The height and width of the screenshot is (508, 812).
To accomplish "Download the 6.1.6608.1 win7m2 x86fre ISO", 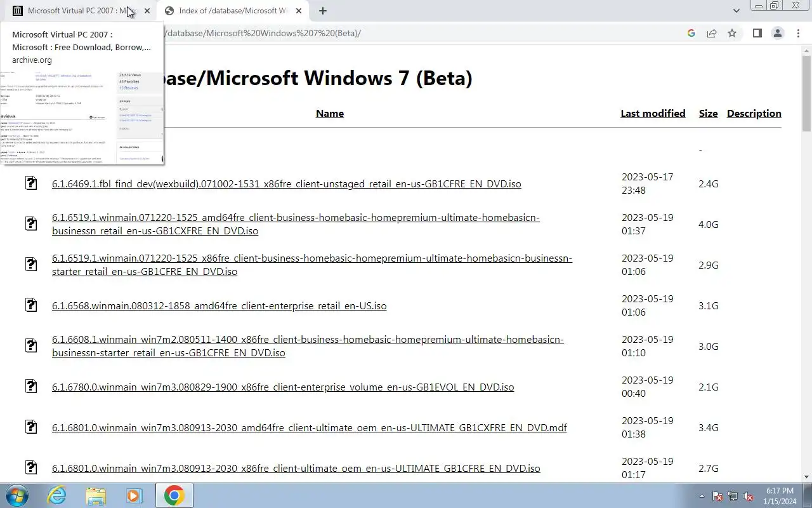I will coord(308,346).
